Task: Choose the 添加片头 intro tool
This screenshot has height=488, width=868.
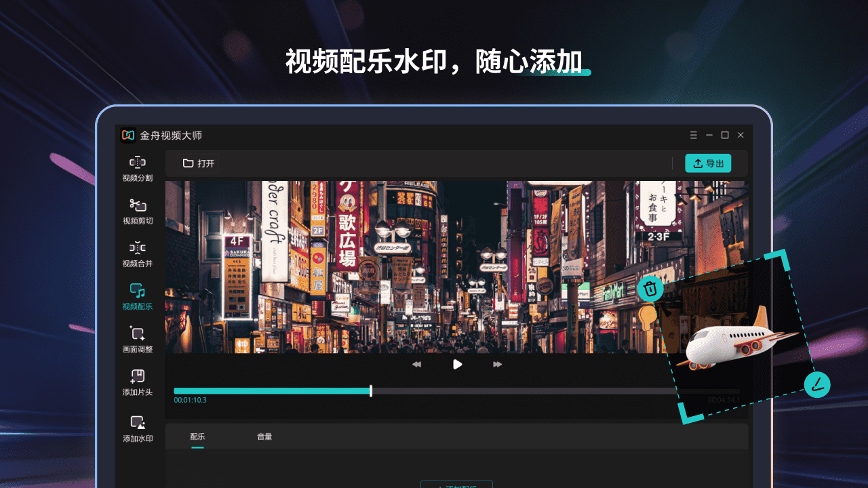Action: (137, 382)
